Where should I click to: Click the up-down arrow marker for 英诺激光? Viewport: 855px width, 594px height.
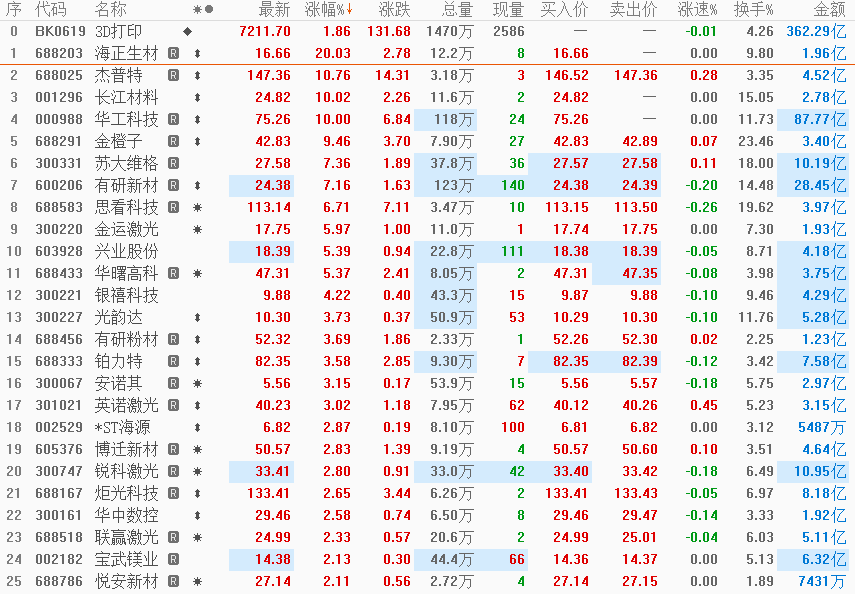pyautogui.click(x=197, y=405)
